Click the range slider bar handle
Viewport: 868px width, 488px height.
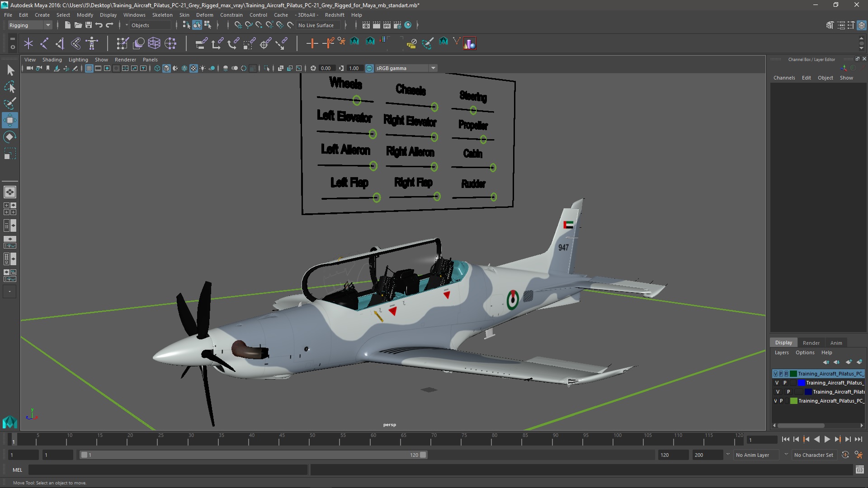(253, 455)
